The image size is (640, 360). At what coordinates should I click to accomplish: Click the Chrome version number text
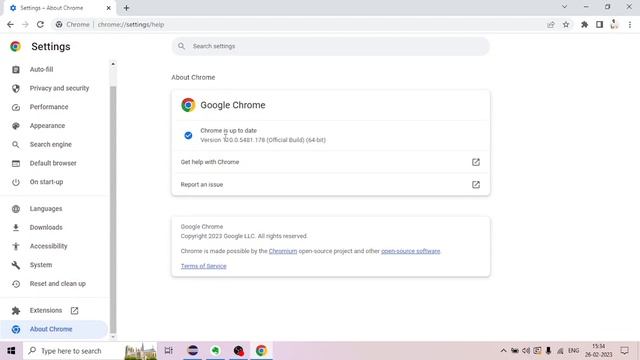tap(263, 140)
